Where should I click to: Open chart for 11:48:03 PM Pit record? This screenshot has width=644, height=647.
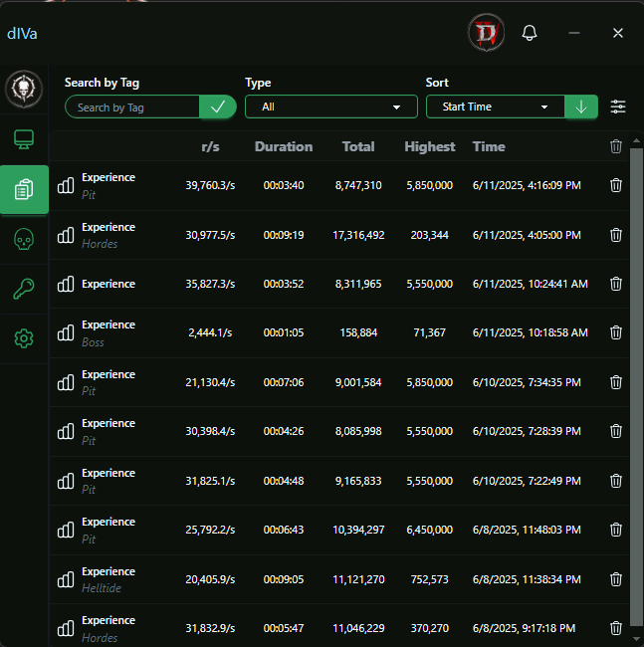pyautogui.click(x=66, y=530)
